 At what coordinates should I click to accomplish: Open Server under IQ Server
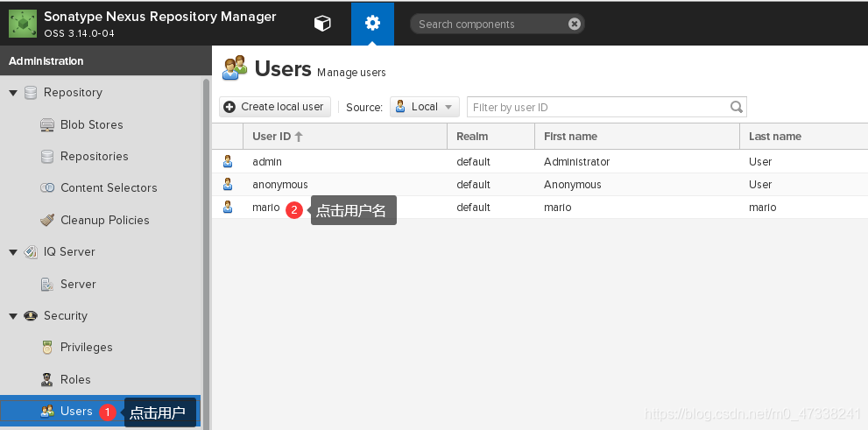pos(78,284)
